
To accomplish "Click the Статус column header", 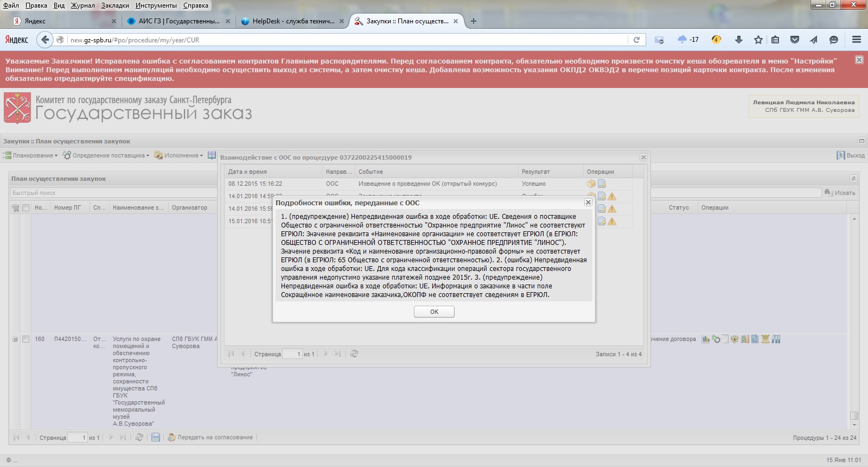I will pos(679,207).
